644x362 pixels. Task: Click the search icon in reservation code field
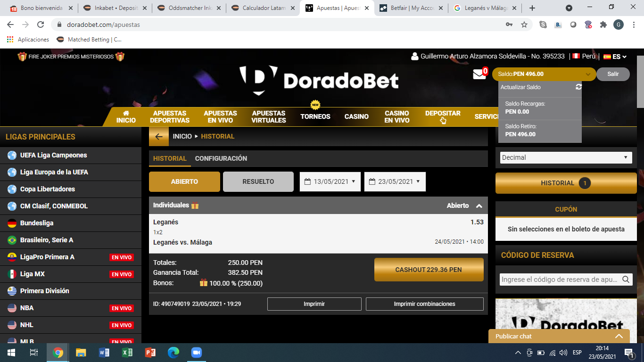click(626, 280)
